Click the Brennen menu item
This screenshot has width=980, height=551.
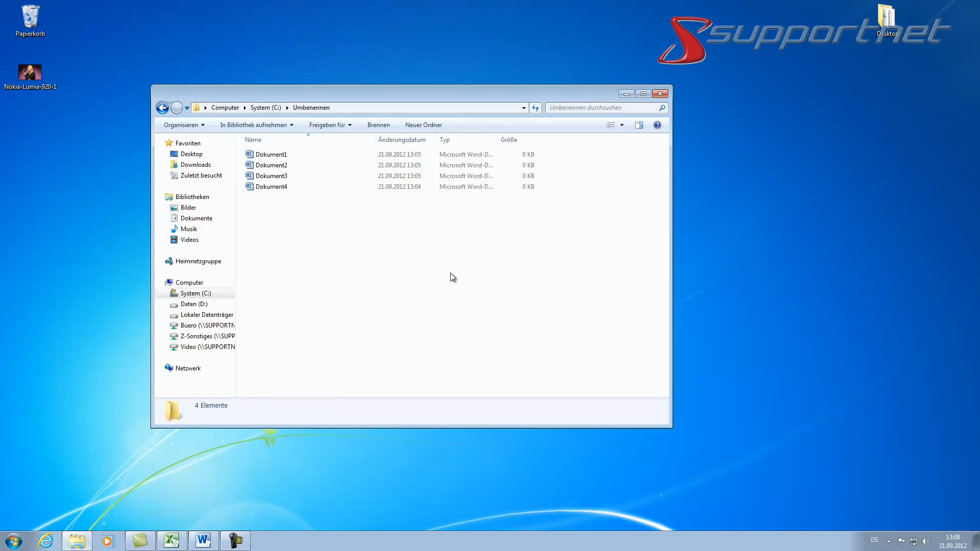pos(378,125)
